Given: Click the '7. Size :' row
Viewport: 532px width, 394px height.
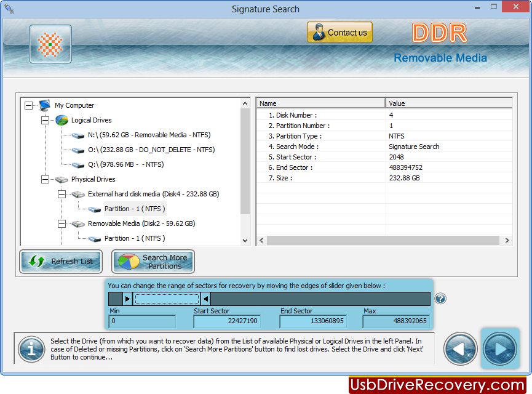Looking at the screenshot, I should pyautogui.click(x=384, y=179).
